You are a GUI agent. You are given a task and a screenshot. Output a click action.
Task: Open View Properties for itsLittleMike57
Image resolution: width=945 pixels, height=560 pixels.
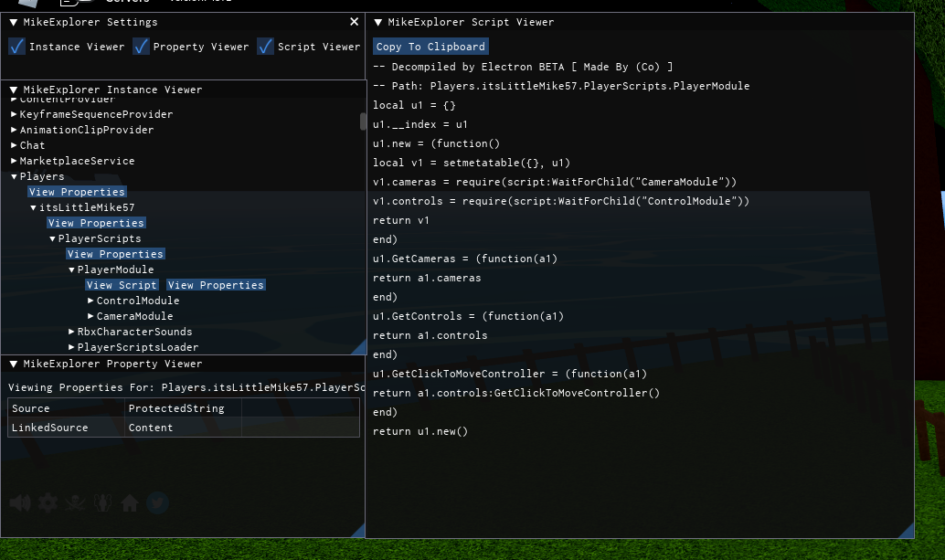96,222
